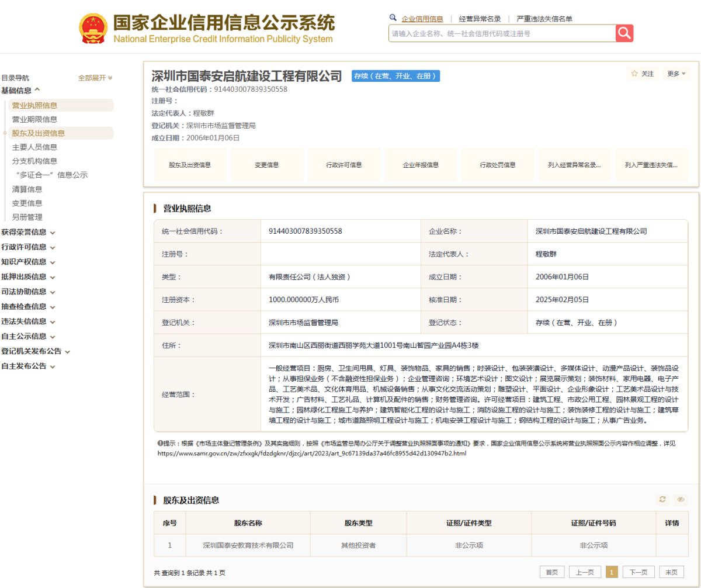Screen dimensions: 701x588
Task: Expand the 司法协助信息 section
Action: pos(28,292)
